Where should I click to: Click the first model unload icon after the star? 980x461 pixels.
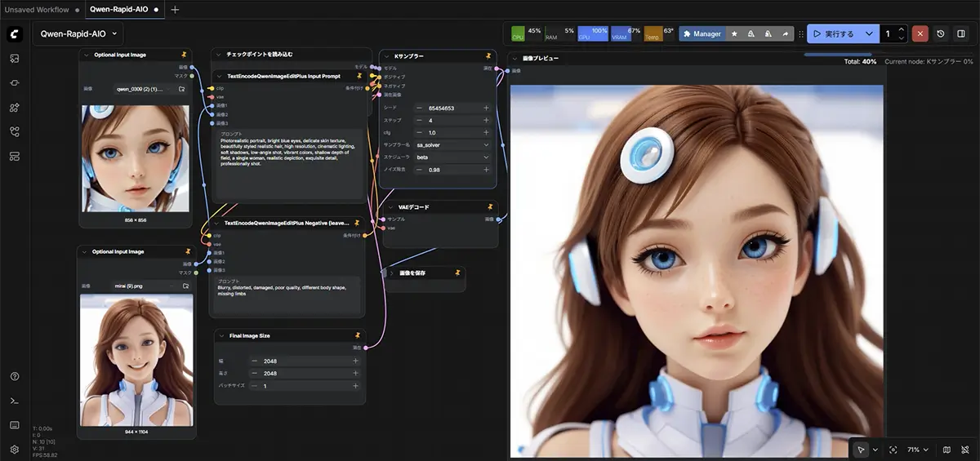coord(751,34)
